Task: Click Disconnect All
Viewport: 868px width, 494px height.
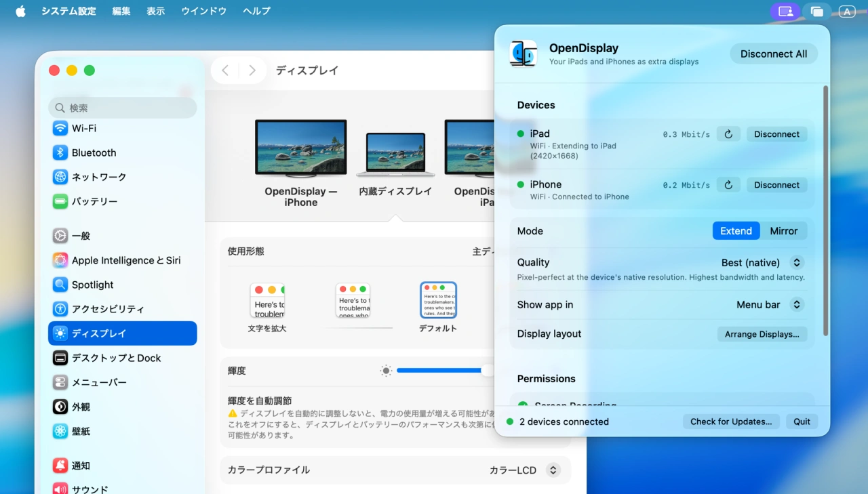Action: pos(774,54)
